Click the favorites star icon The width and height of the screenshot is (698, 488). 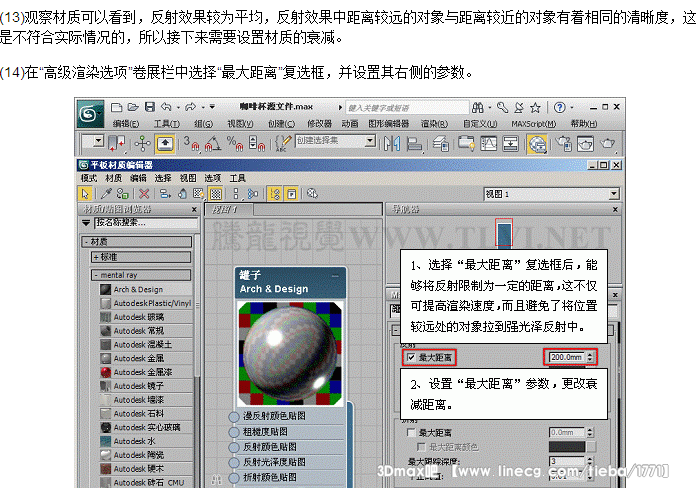click(536, 107)
